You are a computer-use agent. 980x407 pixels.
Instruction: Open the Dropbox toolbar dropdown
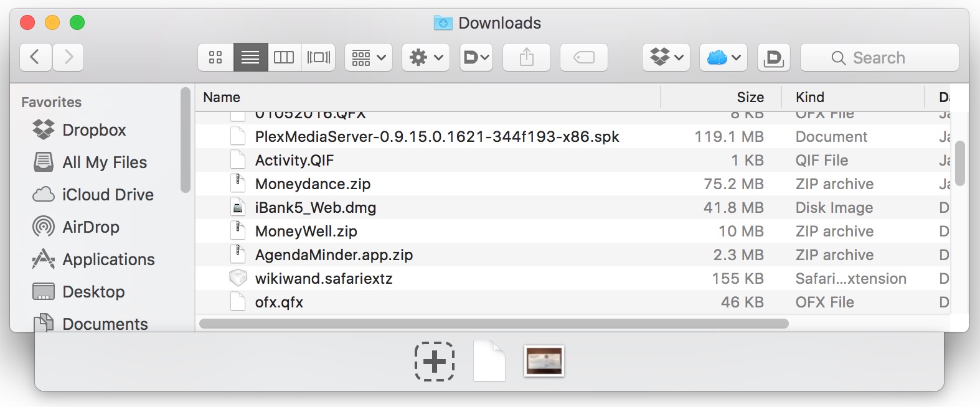666,57
